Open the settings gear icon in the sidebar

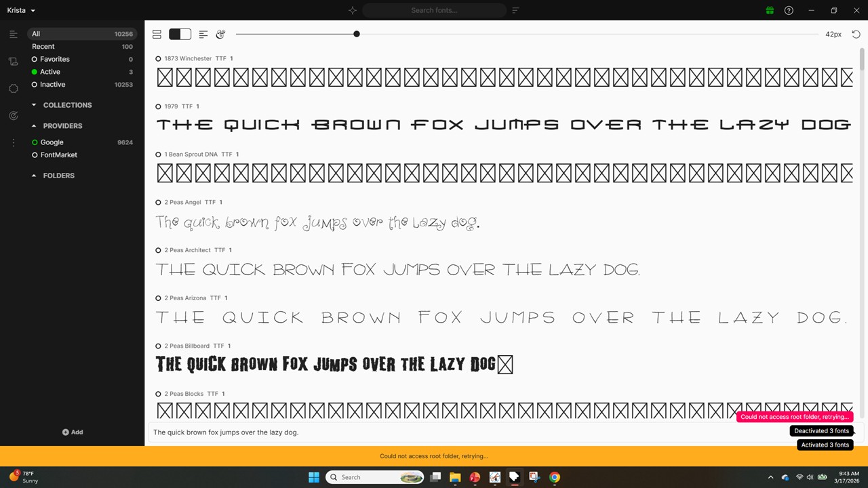click(14, 88)
